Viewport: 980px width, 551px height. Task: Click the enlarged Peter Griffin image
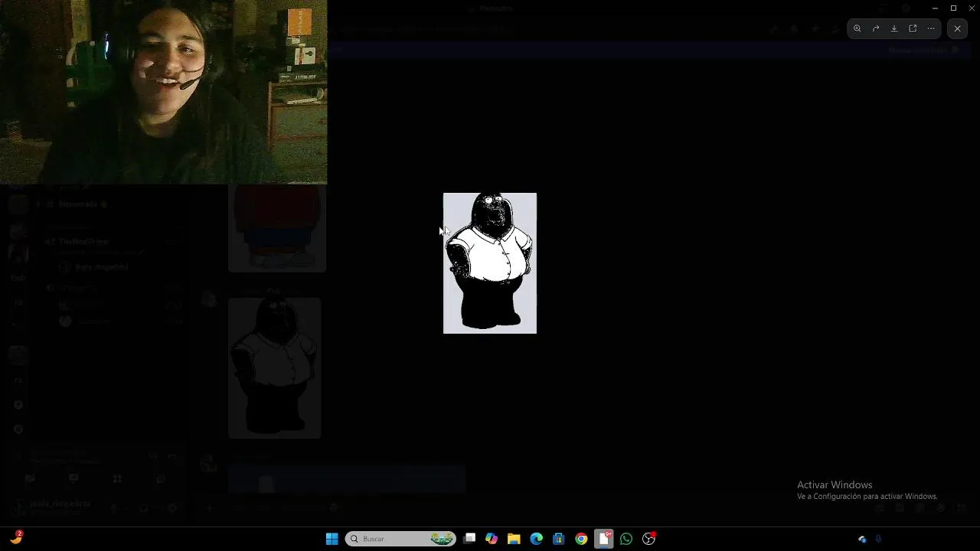(490, 263)
